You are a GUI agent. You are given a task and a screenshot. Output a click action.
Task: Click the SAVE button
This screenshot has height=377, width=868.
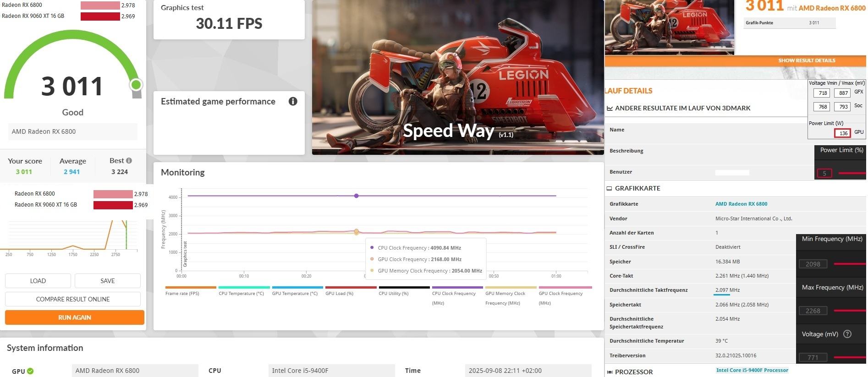click(x=108, y=281)
